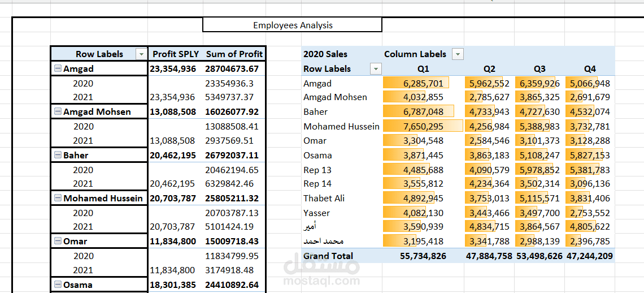Select the Thabet Ali row label
Screen dimensions: 644x293
[324, 199]
